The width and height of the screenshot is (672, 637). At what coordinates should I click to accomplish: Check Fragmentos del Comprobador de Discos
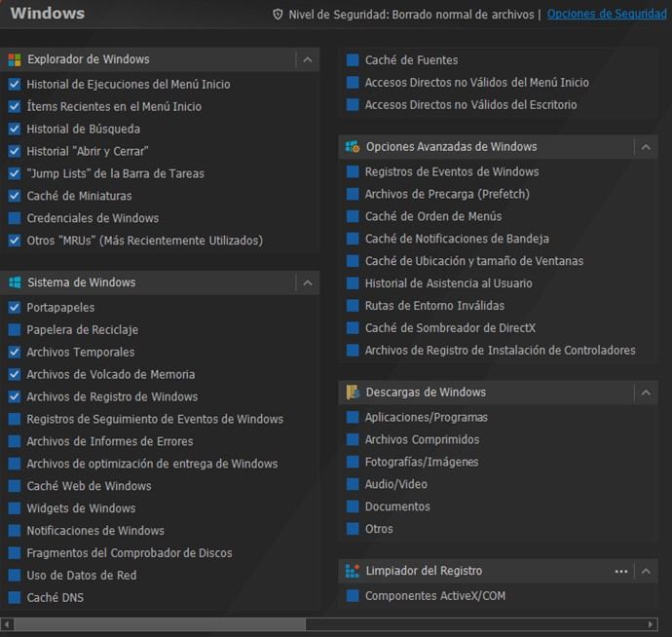pos(15,553)
